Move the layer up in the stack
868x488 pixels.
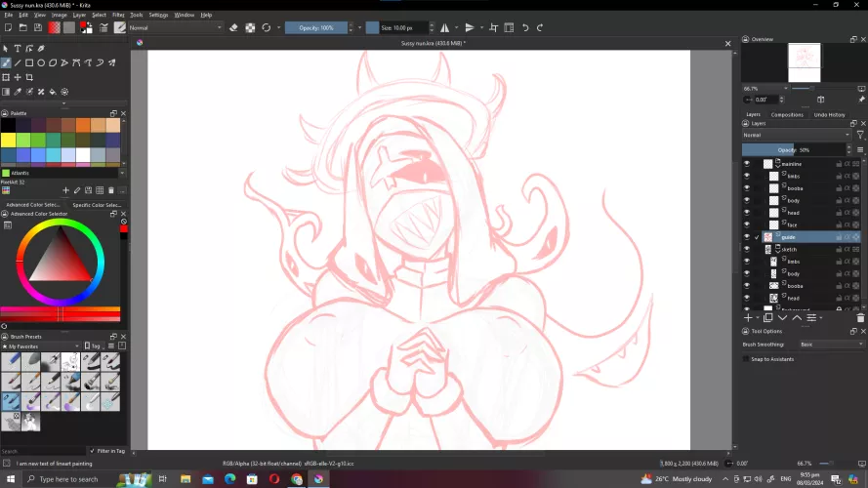click(797, 317)
